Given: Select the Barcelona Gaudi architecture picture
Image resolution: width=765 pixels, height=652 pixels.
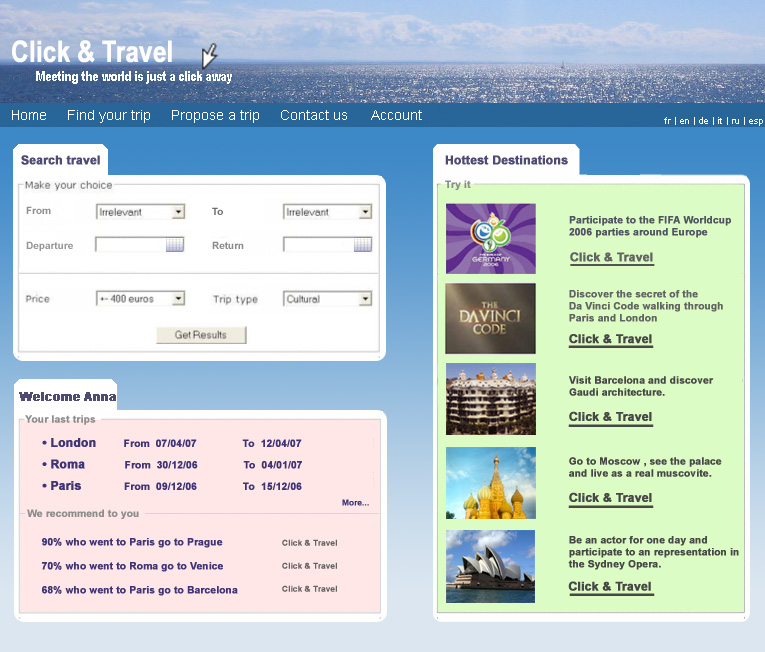Looking at the screenshot, I should click(x=490, y=399).
